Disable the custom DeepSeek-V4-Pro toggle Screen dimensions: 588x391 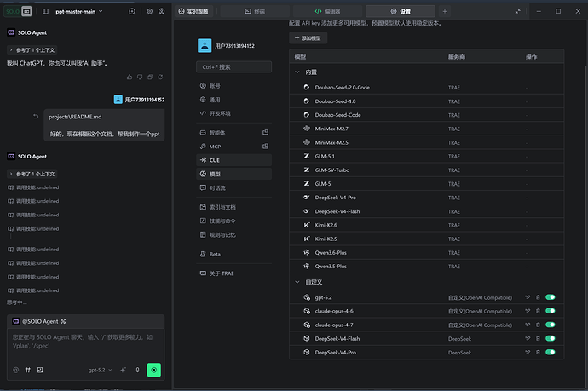click(x=551, y=352)
